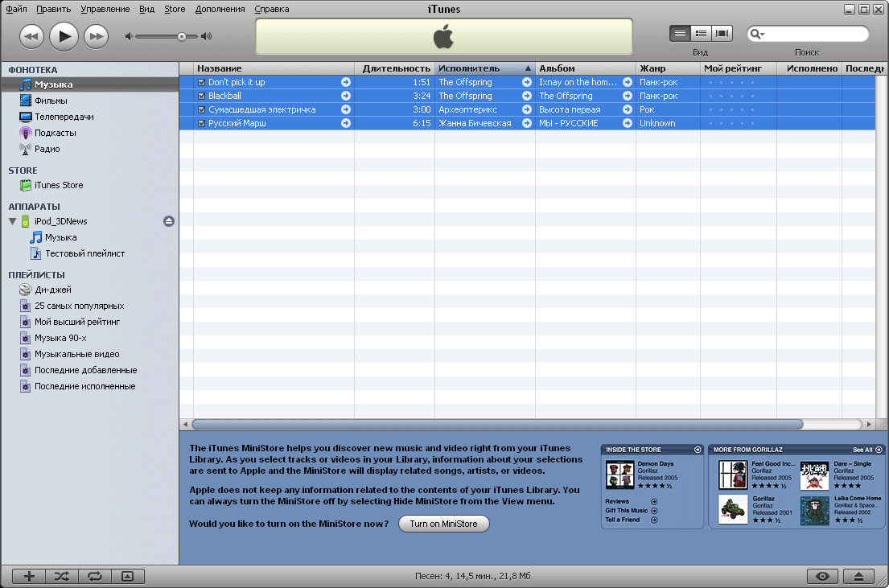This screenshot has width=889, height=588.
Task: Open iTunes Store in the sidebar
Action: tap(90, 186)
